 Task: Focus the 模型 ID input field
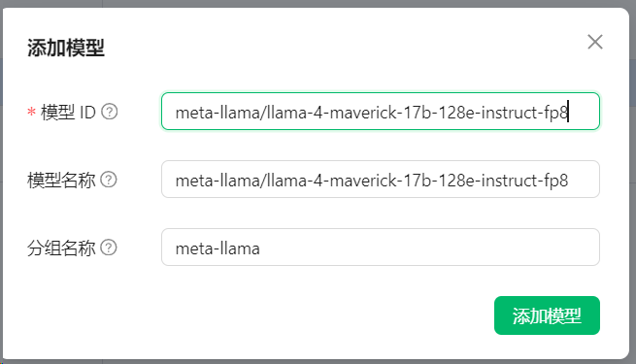point(381,111)
